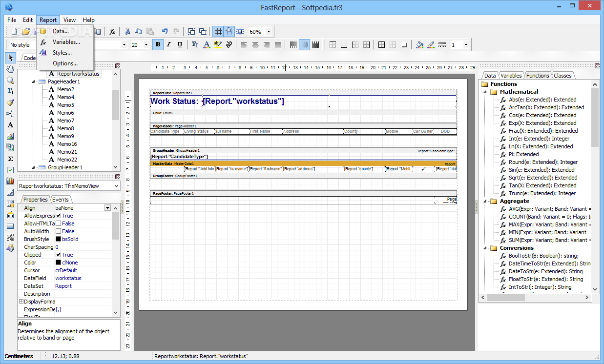The height and width of the screenshot is (364, 604).
Task: Click the Group objects icon
Action: pos(191,32)
